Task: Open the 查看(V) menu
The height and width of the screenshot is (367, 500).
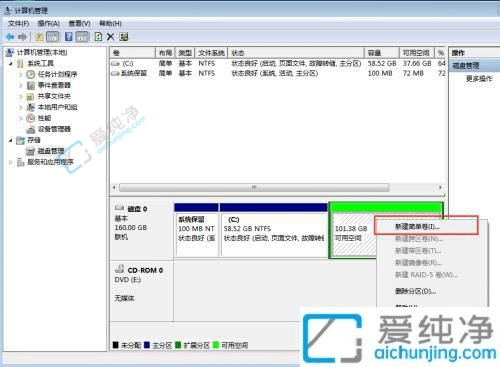Action: tap(79, 23)
